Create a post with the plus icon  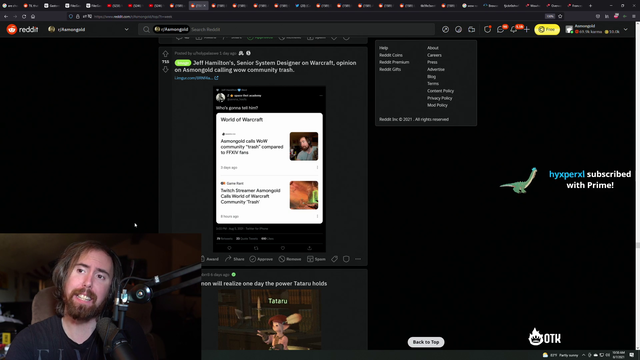[x=527, y=29]
